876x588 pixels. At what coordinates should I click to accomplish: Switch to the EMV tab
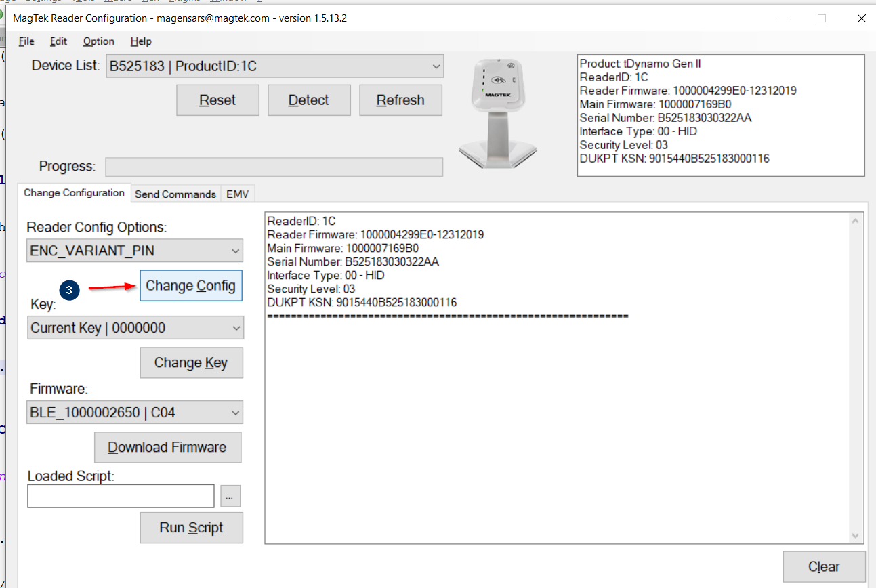point(237,194)
